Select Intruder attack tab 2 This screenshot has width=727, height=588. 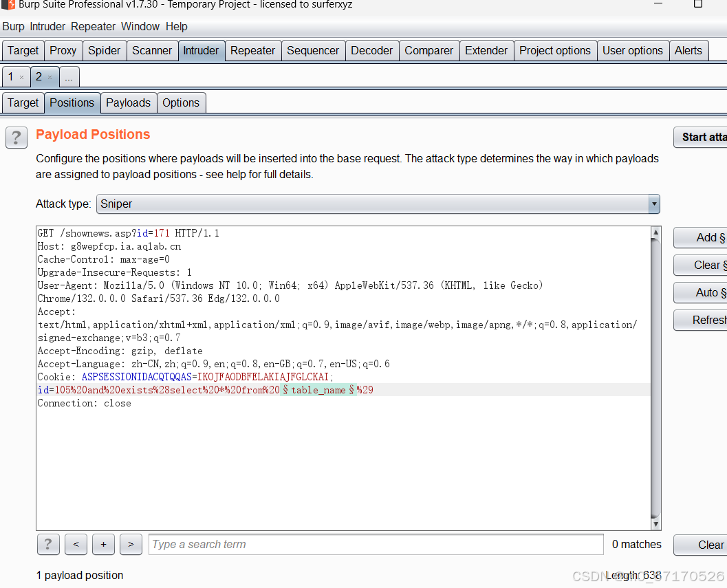click(39, 76)
